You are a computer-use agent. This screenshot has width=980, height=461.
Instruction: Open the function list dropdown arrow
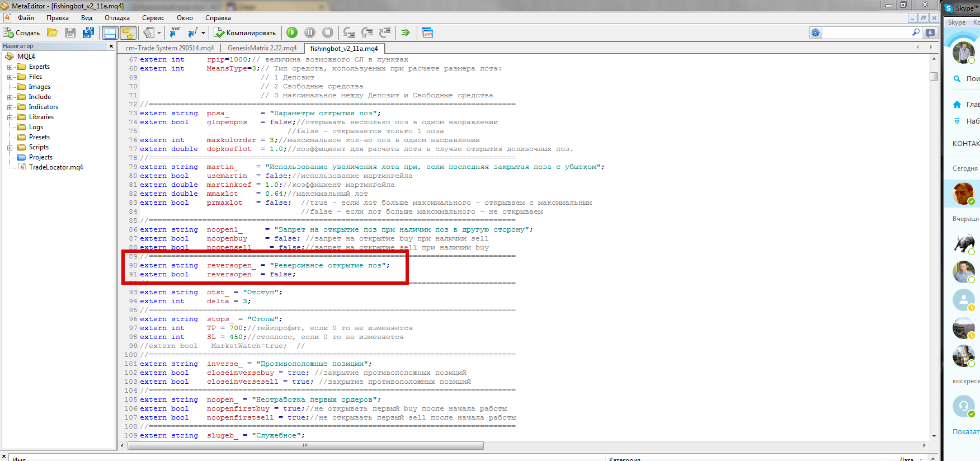tap(203, 32)
